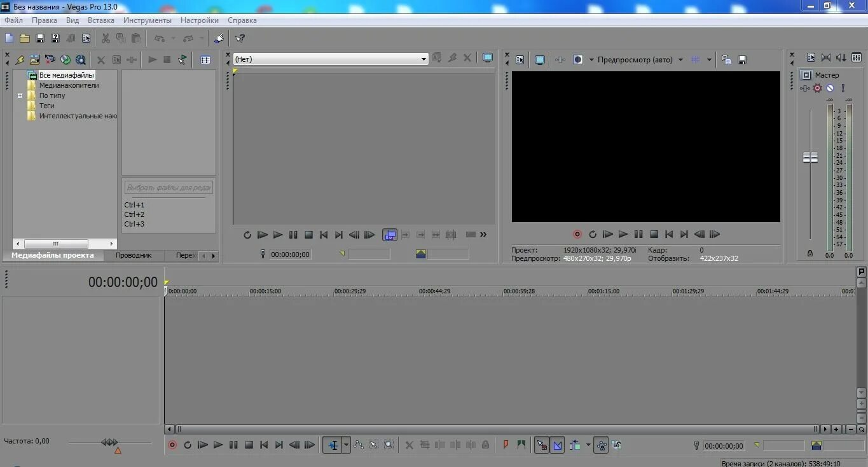Open the Undo history dropdown arrow
This screenshot has height=467, width=868.
coord(173,39)
